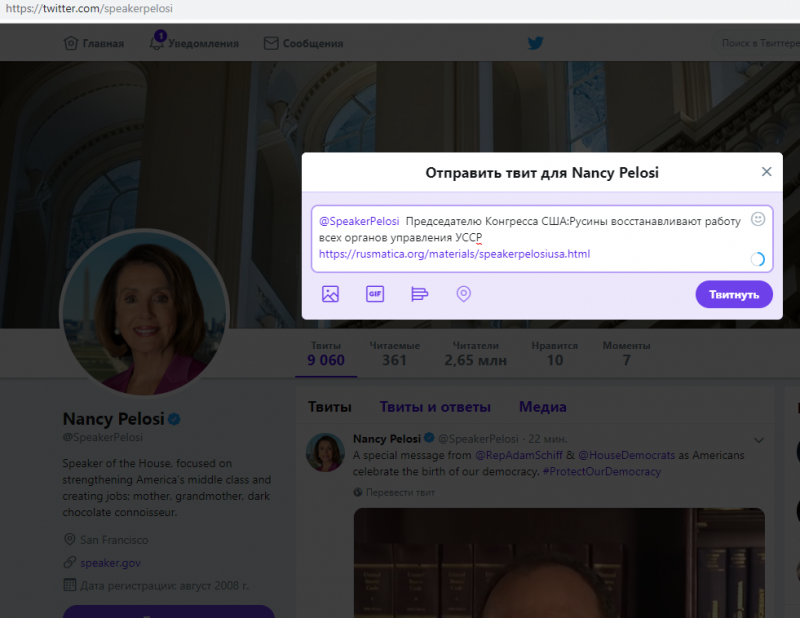Open the tweet's embedded video thumbnail
Image resolution: width=800 pixels, height=618 pixels.
pyautogui.click(x=559, y=562)
